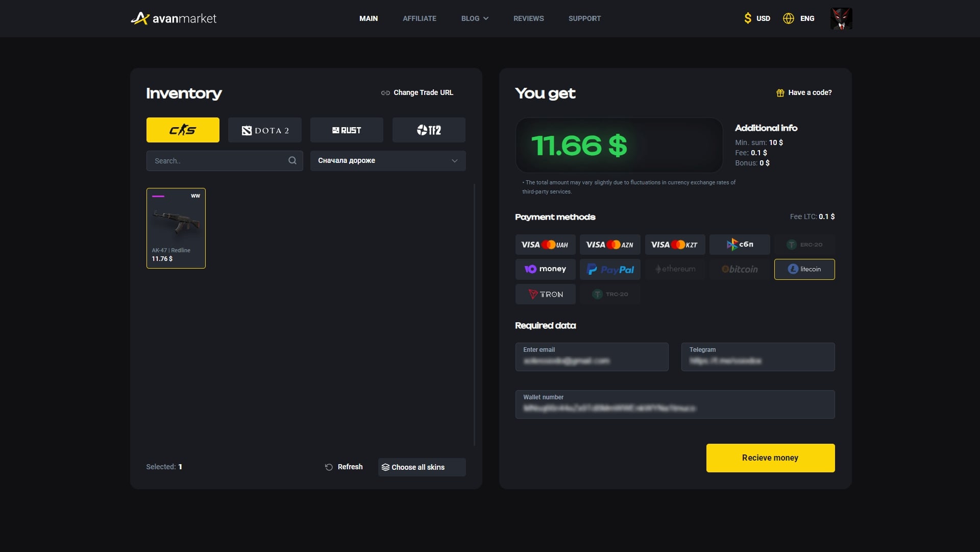Click the Change Trade URL link
Viewport: 980px width, 552px height.
coord(416,92)
